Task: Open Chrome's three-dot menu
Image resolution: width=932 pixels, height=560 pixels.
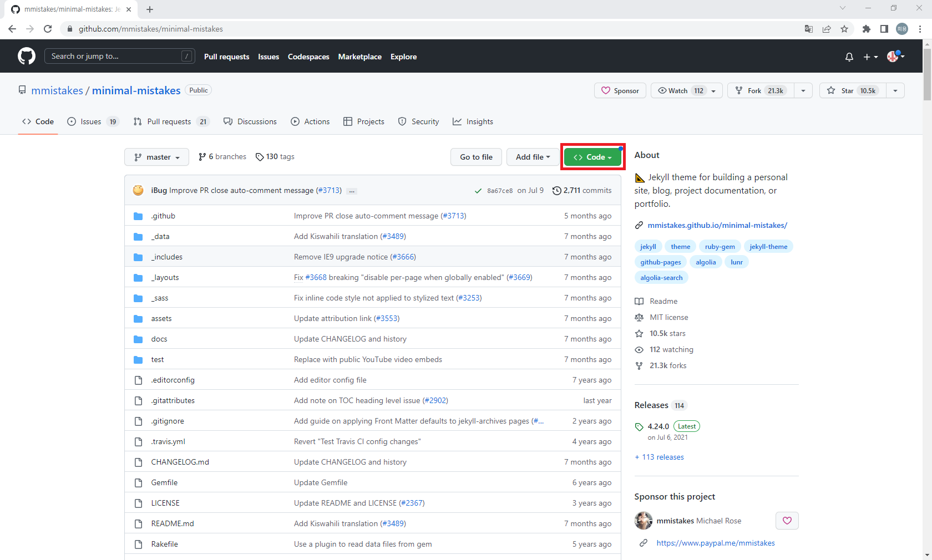Action: point(920,29)
